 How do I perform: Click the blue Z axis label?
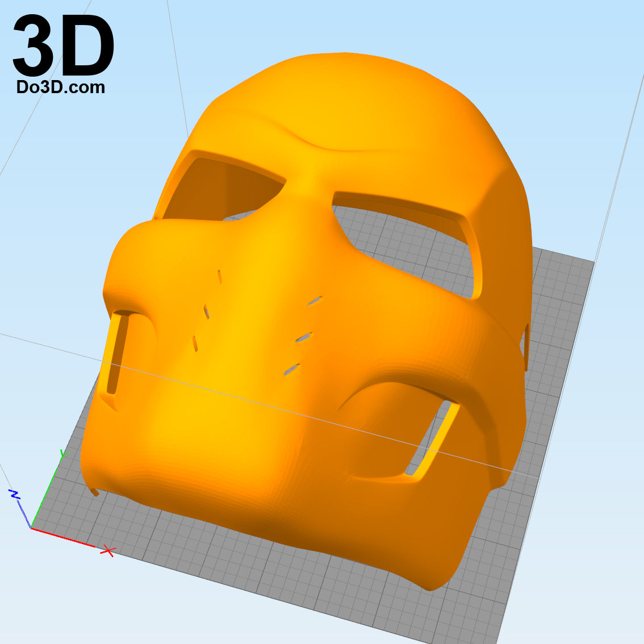15,495
